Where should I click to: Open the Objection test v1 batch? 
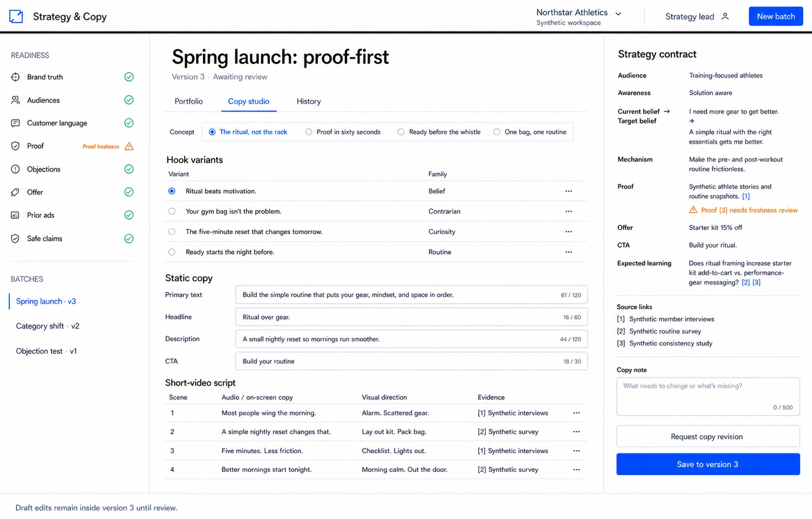click(47, 351)
